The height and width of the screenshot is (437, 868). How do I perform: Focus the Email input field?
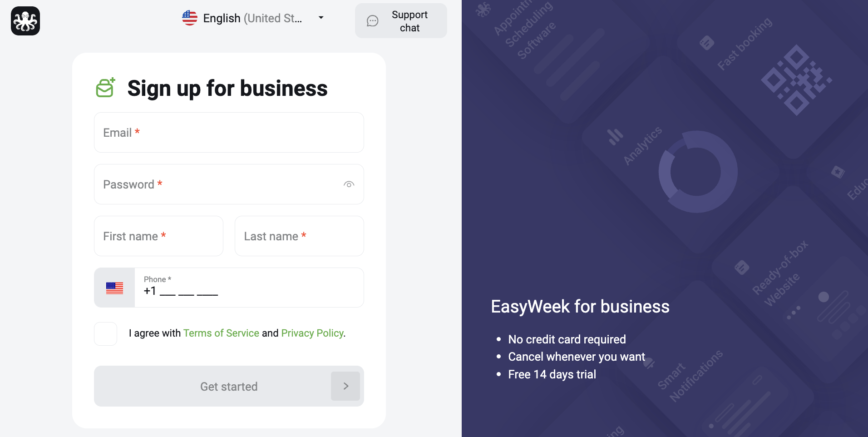[x=229, y=133]
